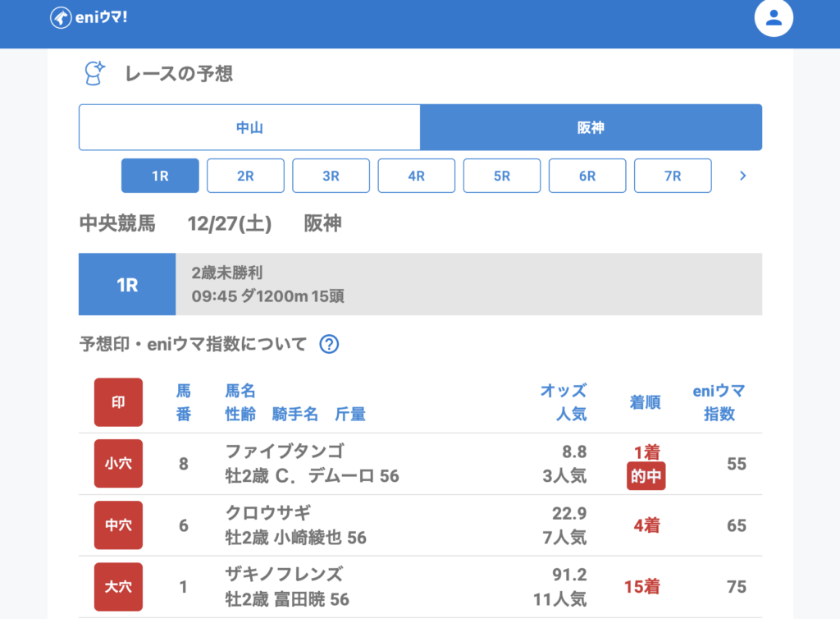The width and height of the screenshot is (840, 619).
Task: View race 7R
Action: pos(673,176)
